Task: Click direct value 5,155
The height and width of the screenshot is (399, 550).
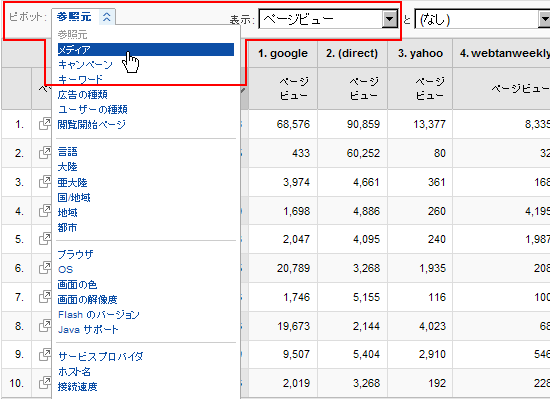Action: pyautogui.click(x=366, y=297)
